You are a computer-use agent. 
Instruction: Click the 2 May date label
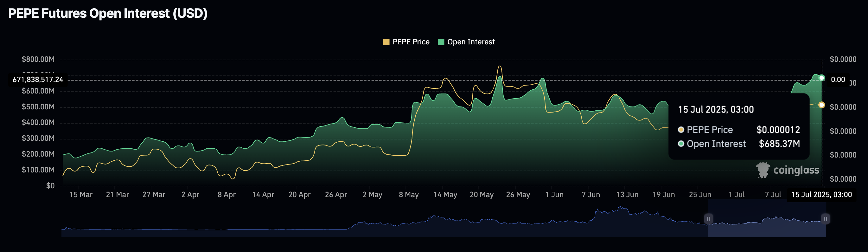372,195
